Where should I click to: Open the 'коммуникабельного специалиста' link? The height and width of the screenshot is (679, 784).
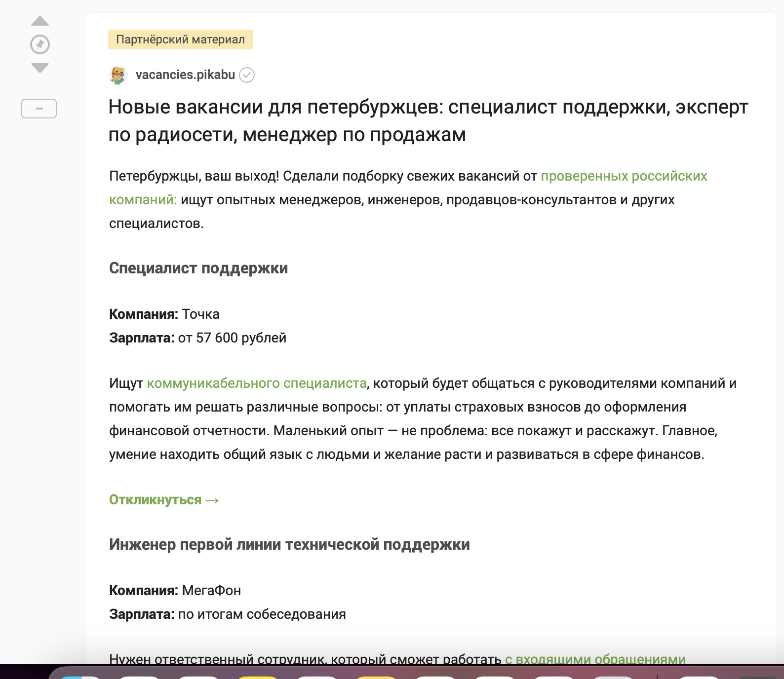(x=257, y=383)
